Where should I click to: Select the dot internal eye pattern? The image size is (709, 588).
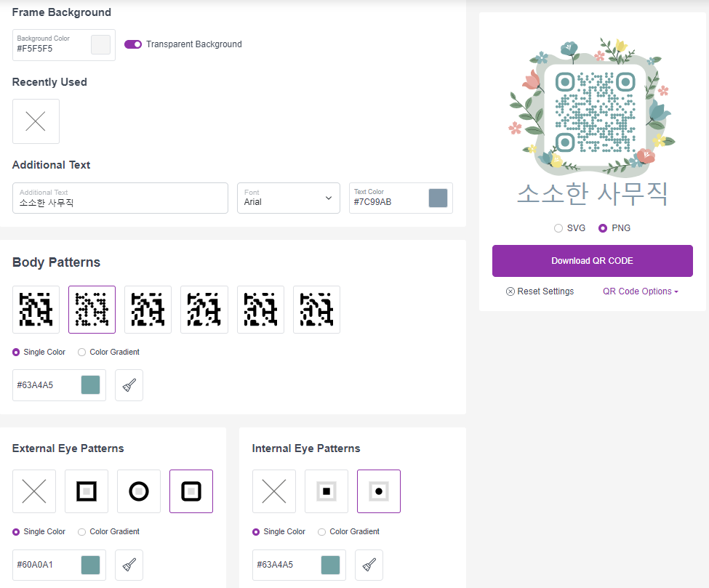click(379, 491)
